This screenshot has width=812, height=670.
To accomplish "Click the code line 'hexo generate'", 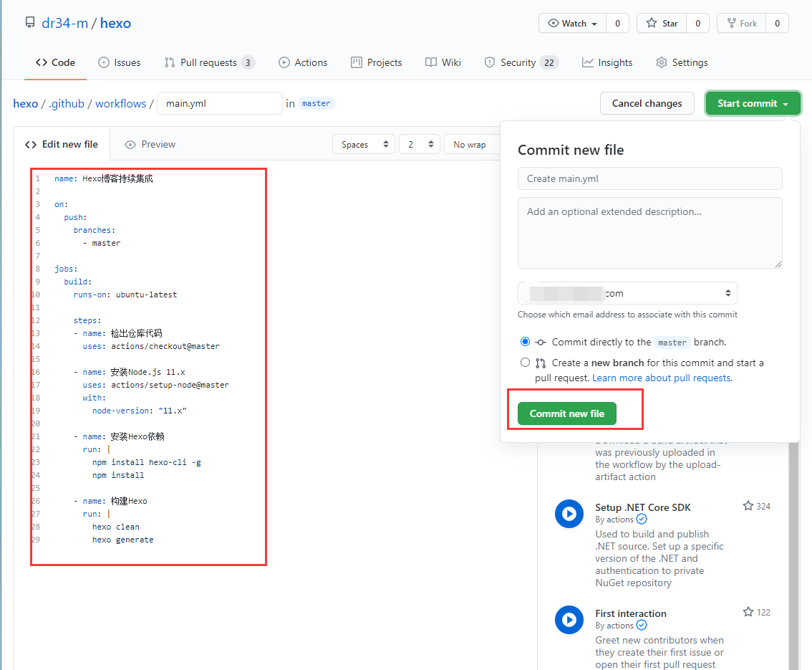I will [x=122, y=540].
